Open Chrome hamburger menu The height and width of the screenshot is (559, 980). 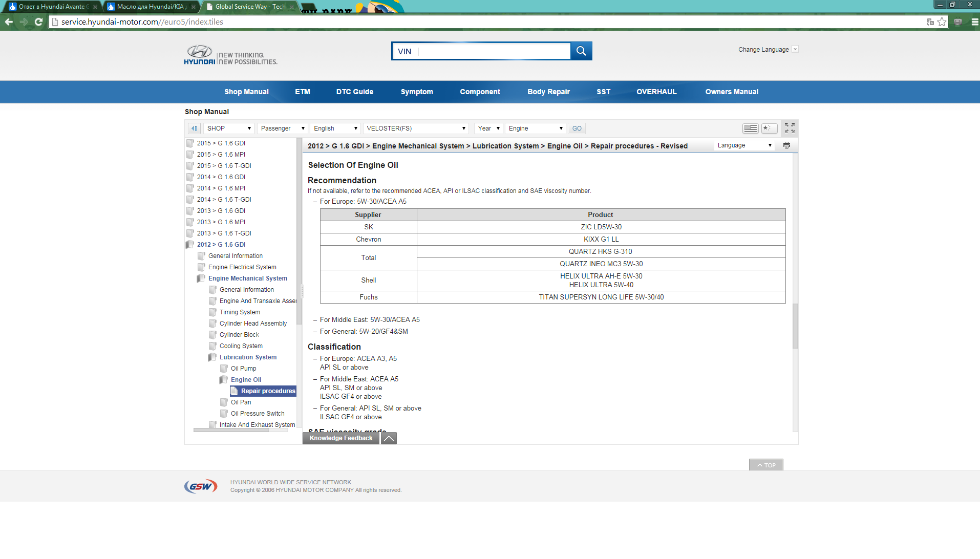[974, 21]
